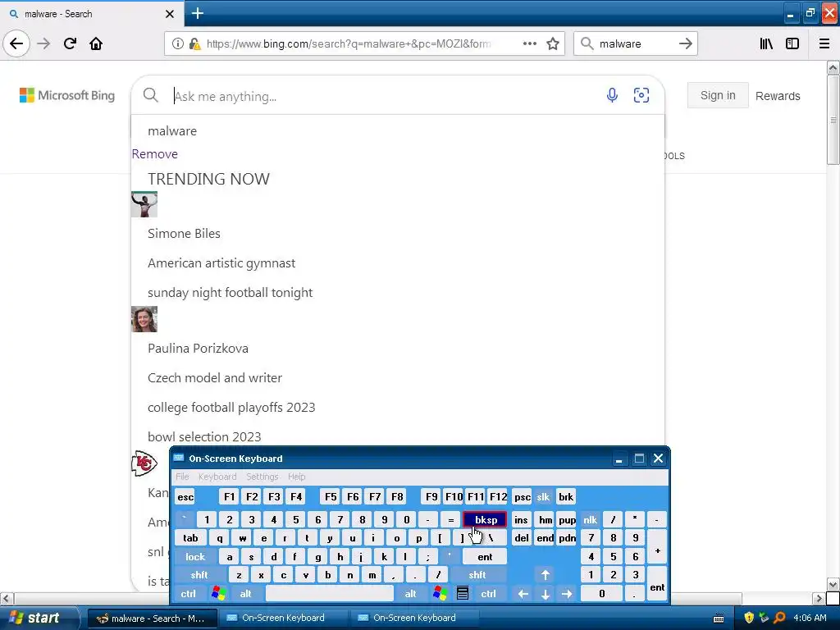This screenshot has height=630, width=840.
Task: Click the Microsoft Bing logo
Action: (67, 95)
